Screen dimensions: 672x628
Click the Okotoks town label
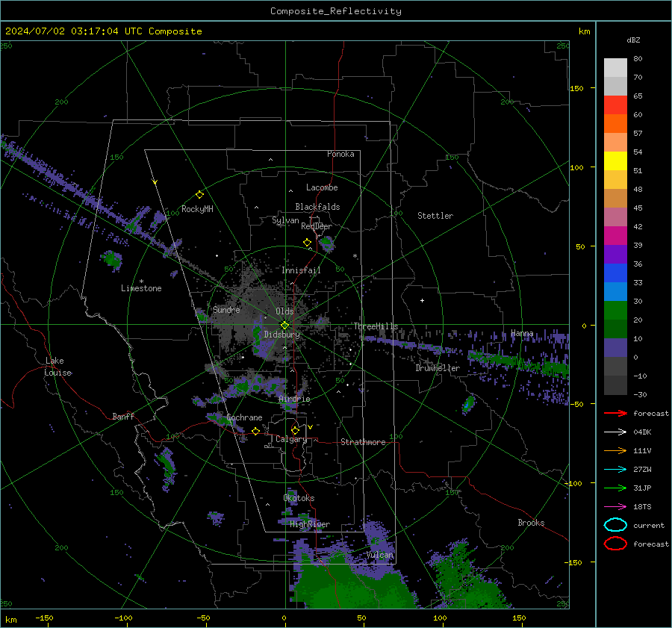[299, 498]
